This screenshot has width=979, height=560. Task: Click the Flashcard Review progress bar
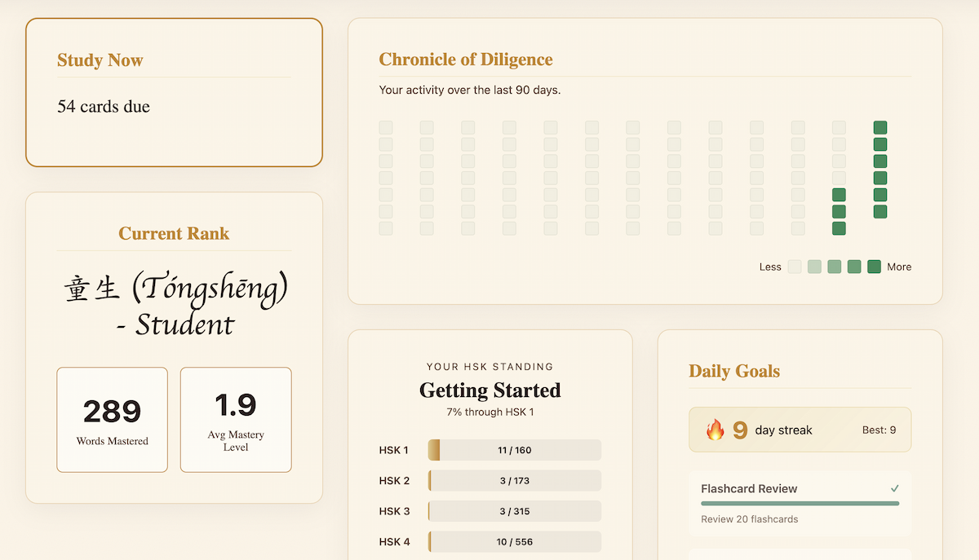tap(800, 504)
